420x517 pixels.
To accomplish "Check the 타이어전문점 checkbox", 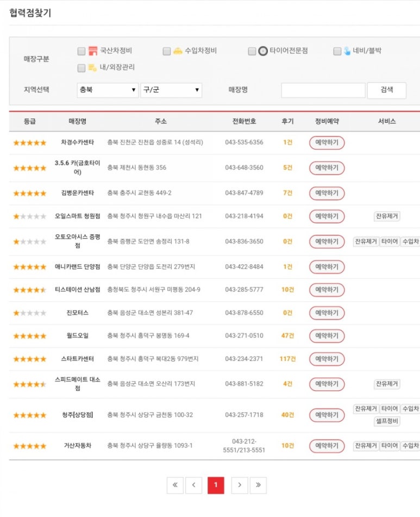I will [252, 51].
